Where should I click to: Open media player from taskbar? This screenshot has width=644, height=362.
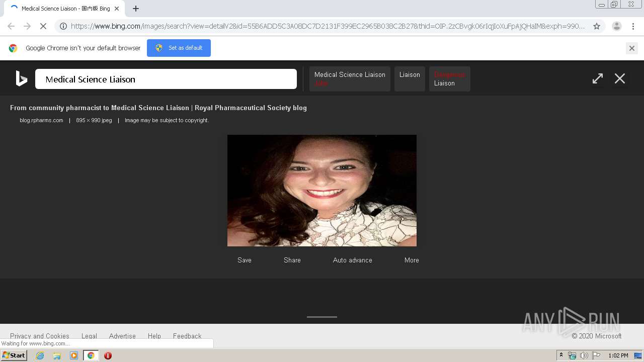(74, 355)
